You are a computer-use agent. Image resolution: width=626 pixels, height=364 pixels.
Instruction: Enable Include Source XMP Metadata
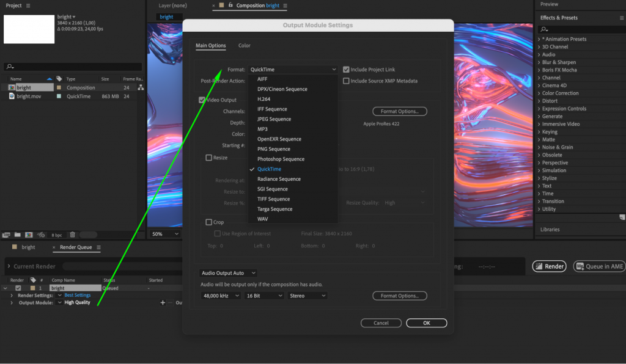345,80
